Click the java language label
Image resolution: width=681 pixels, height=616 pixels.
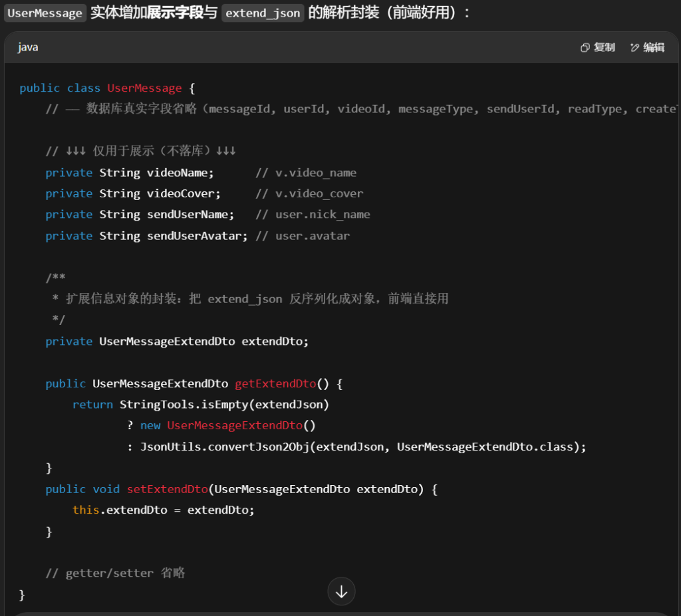(x=28, y=47)
